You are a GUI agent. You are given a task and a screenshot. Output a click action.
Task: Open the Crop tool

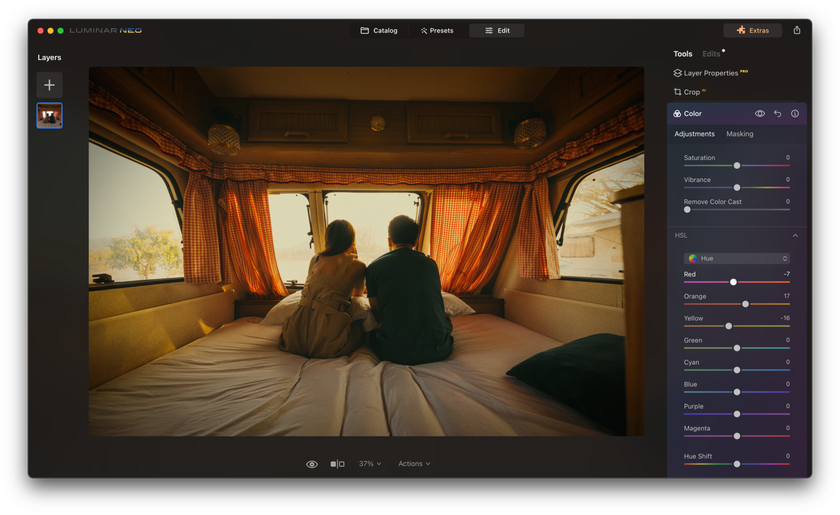click(689, 92)
